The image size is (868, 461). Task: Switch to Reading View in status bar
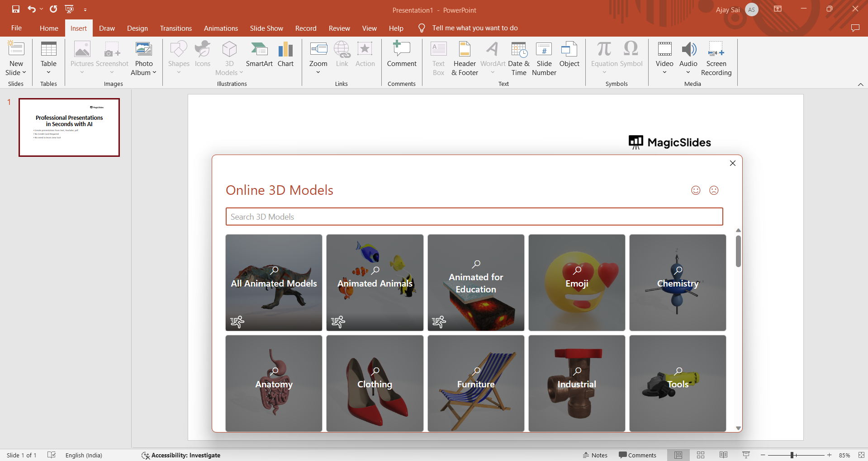pos(723,455)
